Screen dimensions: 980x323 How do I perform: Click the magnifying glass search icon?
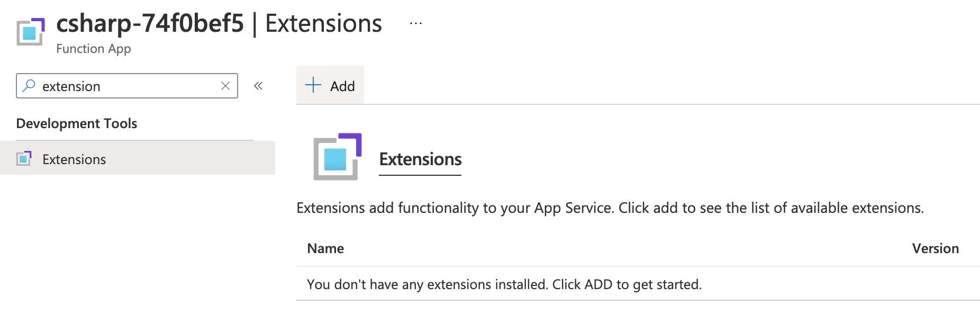point(29,86)
